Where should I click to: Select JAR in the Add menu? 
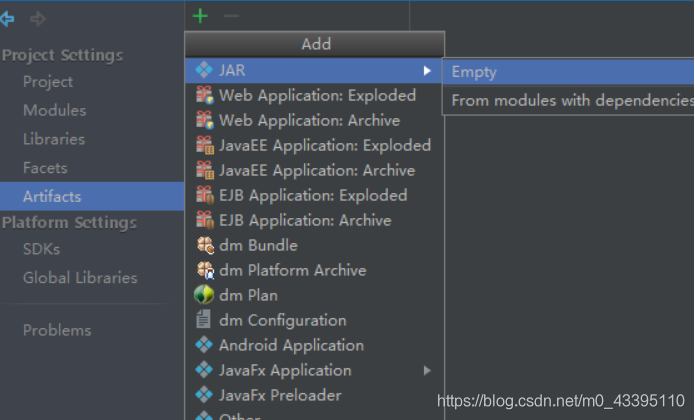(x=314, y=70)
